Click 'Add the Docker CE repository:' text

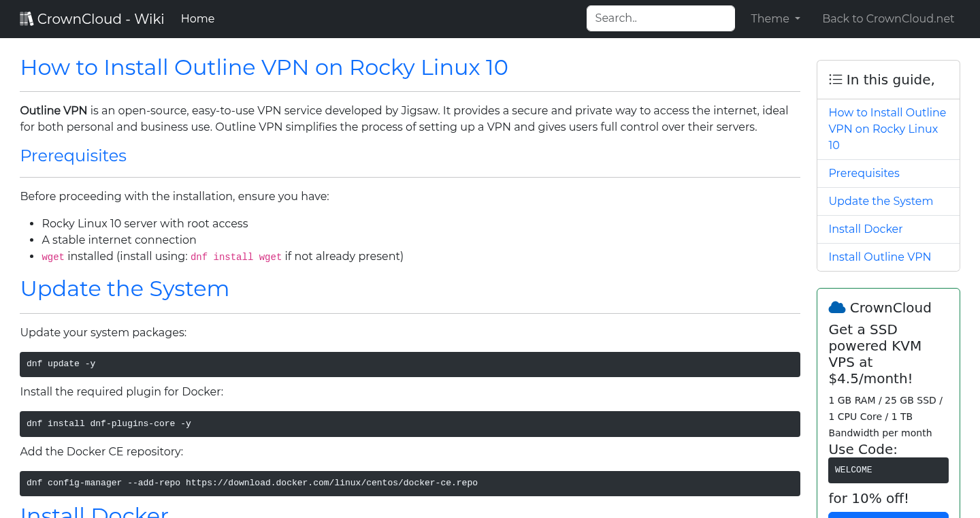102,451
